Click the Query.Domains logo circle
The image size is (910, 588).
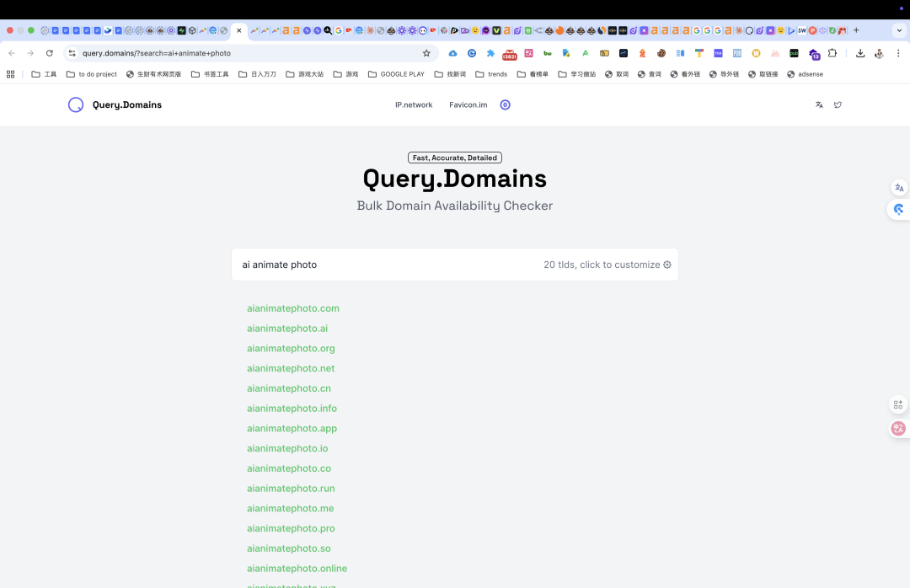click(76, 105)
